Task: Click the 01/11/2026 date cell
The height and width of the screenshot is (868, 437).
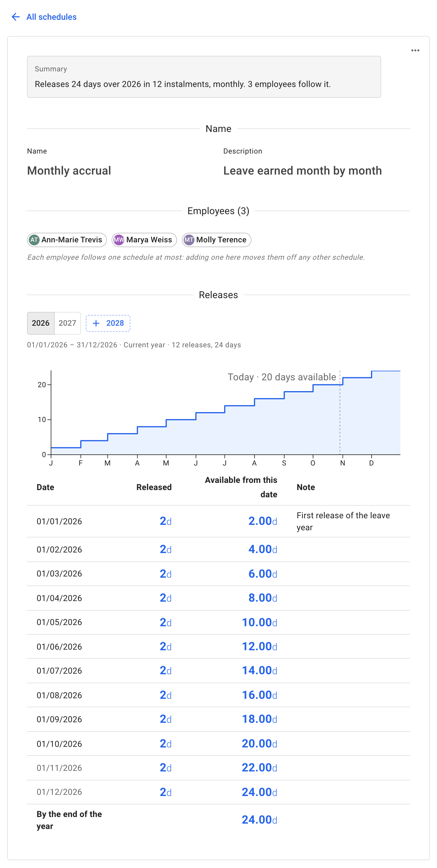Action: coord(59,768)
